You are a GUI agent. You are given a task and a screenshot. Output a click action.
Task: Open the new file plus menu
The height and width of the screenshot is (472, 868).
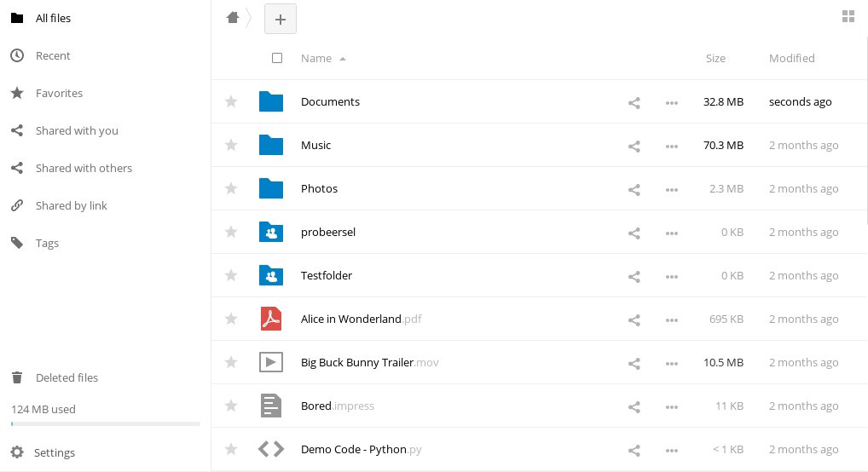point(281,19)
